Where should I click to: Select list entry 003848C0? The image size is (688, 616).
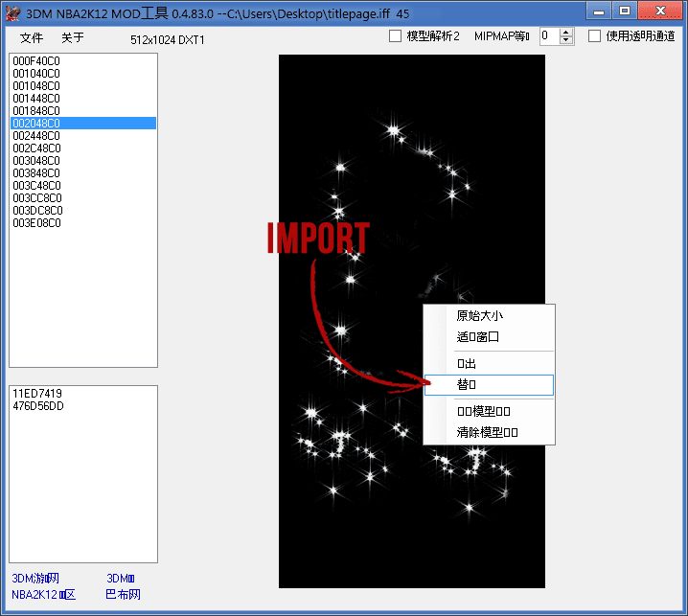click(83, 172)
